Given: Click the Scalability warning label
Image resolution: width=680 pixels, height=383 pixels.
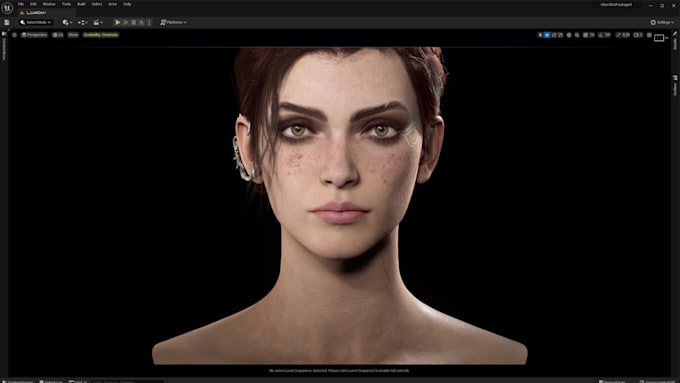Looking at the screenshot, I should click(101, 35).
